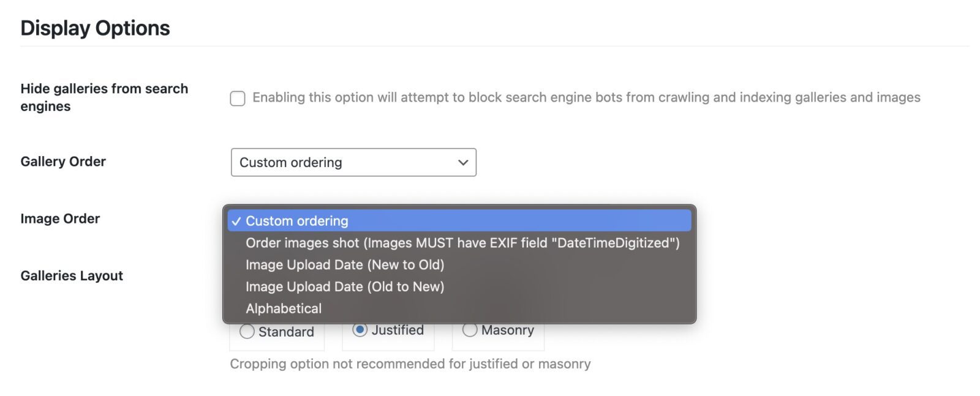This screenshot has width=980, height=396.
Task: Choose Alphabetical image order
Action: pyautogui.click(x=459, y=308)
